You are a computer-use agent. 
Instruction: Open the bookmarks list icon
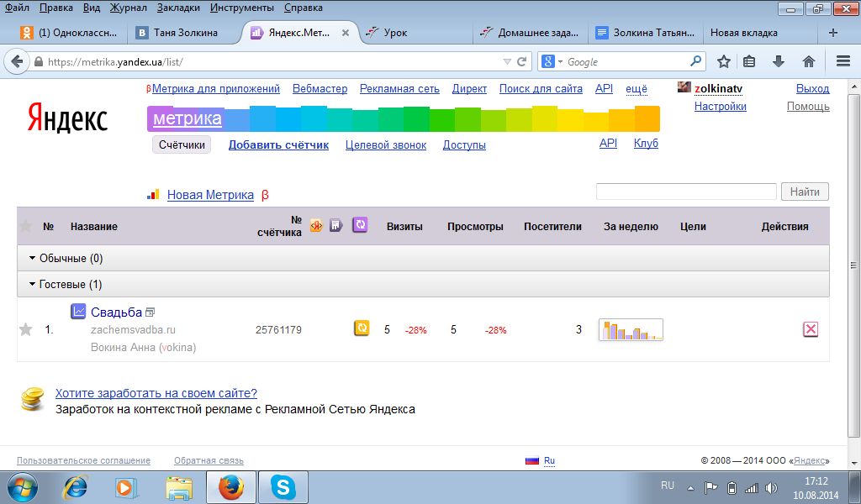pyautogui.click(x=749, y=61)
